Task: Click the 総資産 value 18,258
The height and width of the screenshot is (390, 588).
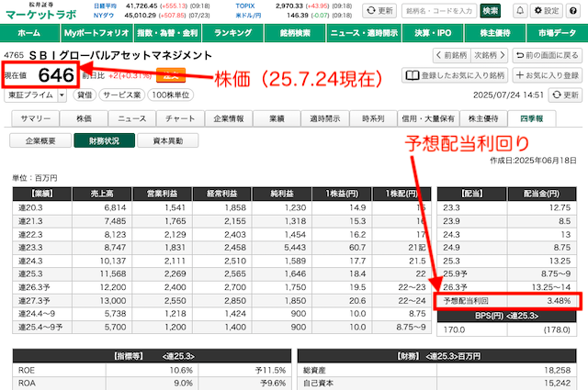Action: (x=558, y=370)
